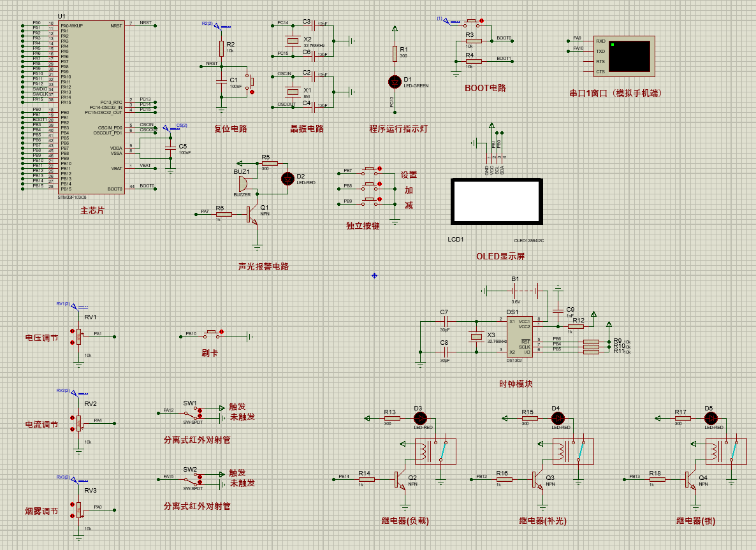Click the RV2(2) probe marker
This screenshot has height=550, width=756.
pos(75,393)
